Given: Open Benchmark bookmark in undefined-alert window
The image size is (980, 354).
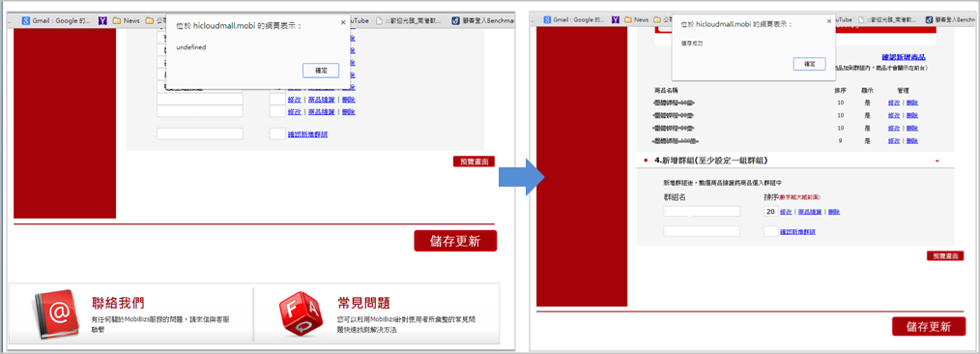Looking at the screenshot, I should pyautogui.click(x=481, y=20).
